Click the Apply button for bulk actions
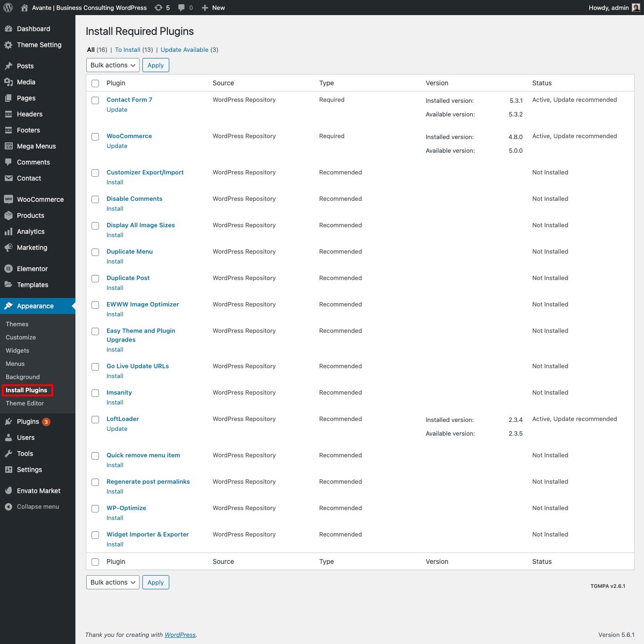 click(x=156, y=65)
